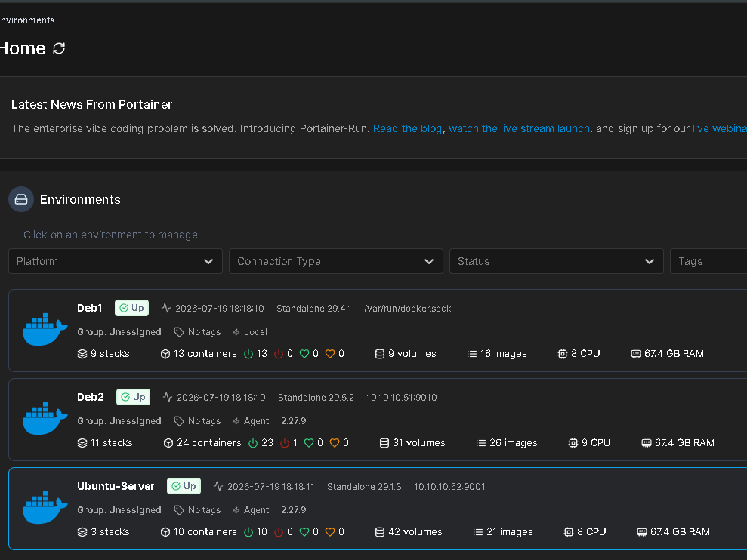The height and width of the screenshot is (560, 747).
Task: Click the Ubuntu-Server Docker whale logo
Action: [x=45, y=507]
